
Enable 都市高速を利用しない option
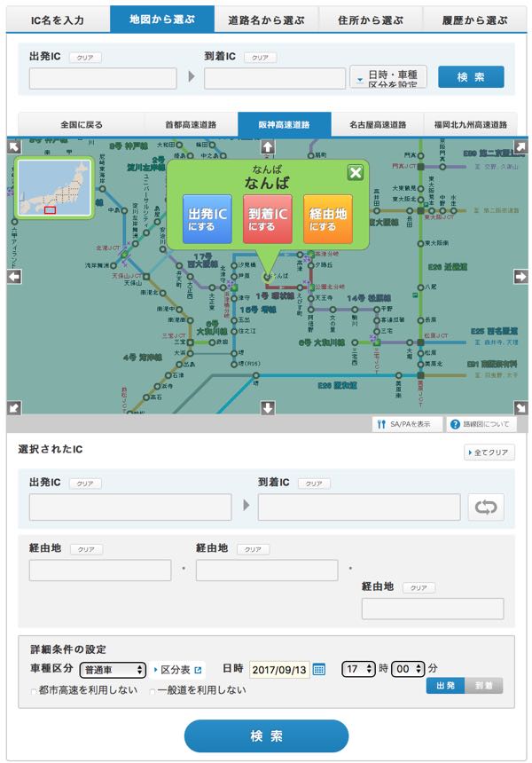coord(34,690)
